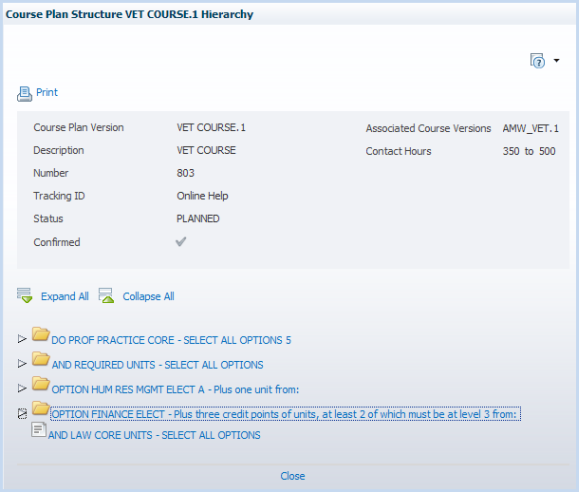Click the Contact Hours label
Screen dimensions: 579x492
point(398,151)
